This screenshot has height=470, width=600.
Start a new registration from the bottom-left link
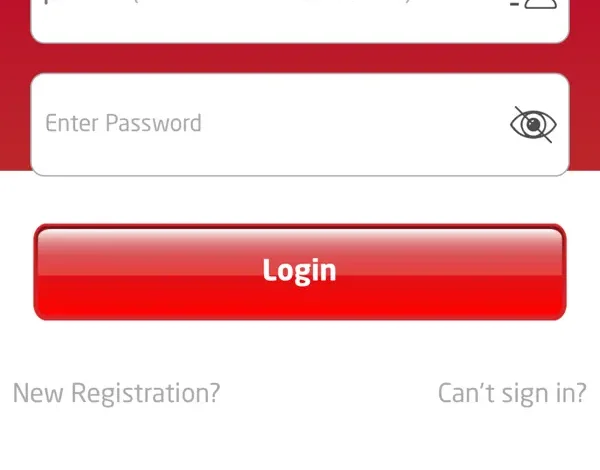pyautogui.click(x=116, y=393)
